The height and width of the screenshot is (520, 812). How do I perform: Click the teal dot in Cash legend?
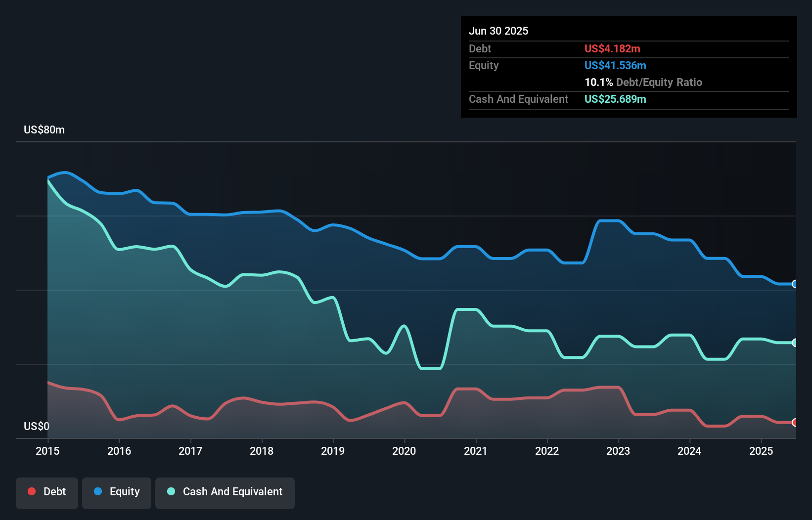pos(171,491)
